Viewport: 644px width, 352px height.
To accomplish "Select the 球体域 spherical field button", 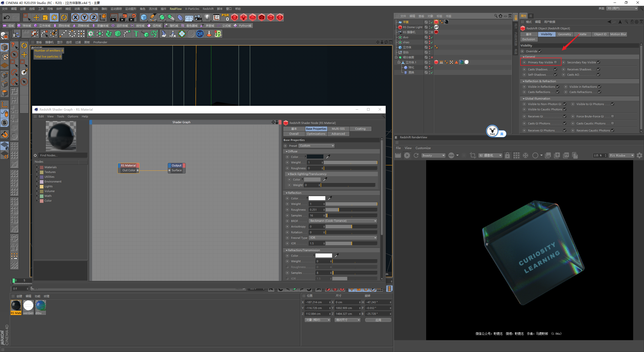I will click(x=24, y=26).
